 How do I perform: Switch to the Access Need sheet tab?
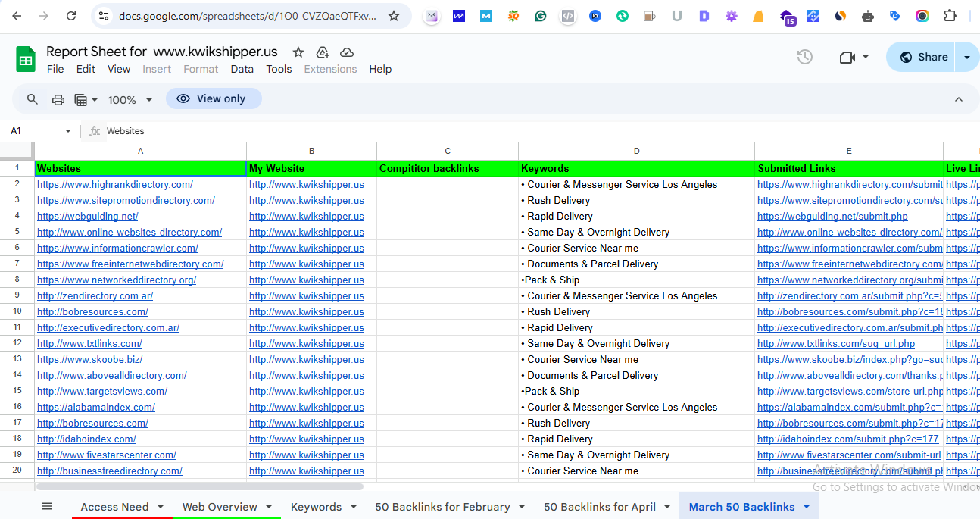(115, 507)
